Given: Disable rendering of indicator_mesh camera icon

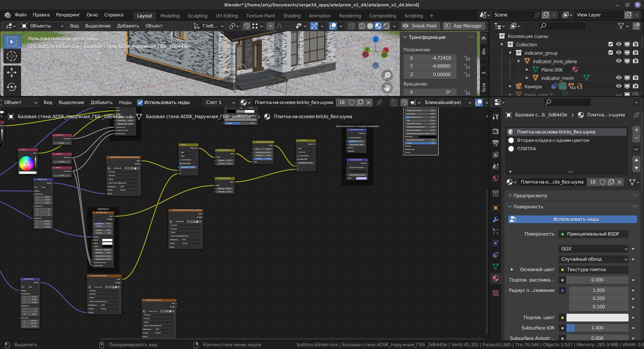Looking at the screenshot, I should (x=636, y=78).
